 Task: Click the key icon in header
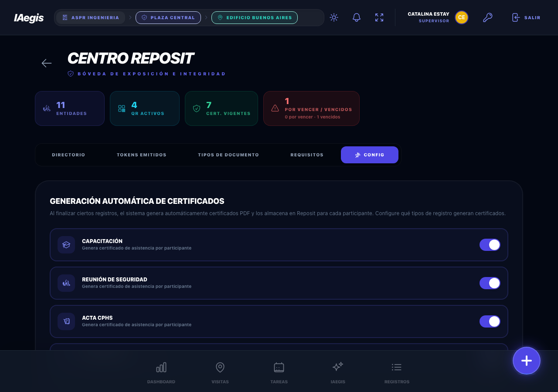488,17
